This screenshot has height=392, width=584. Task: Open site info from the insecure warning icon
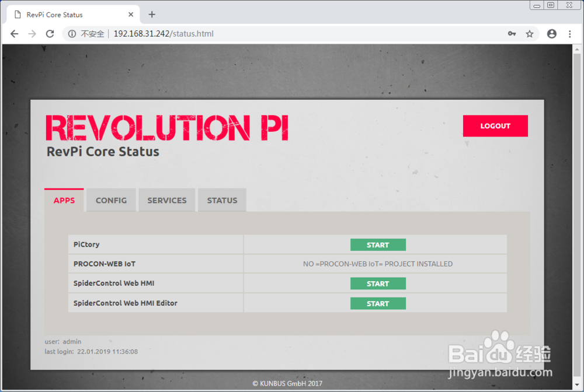tap(72, 34)
